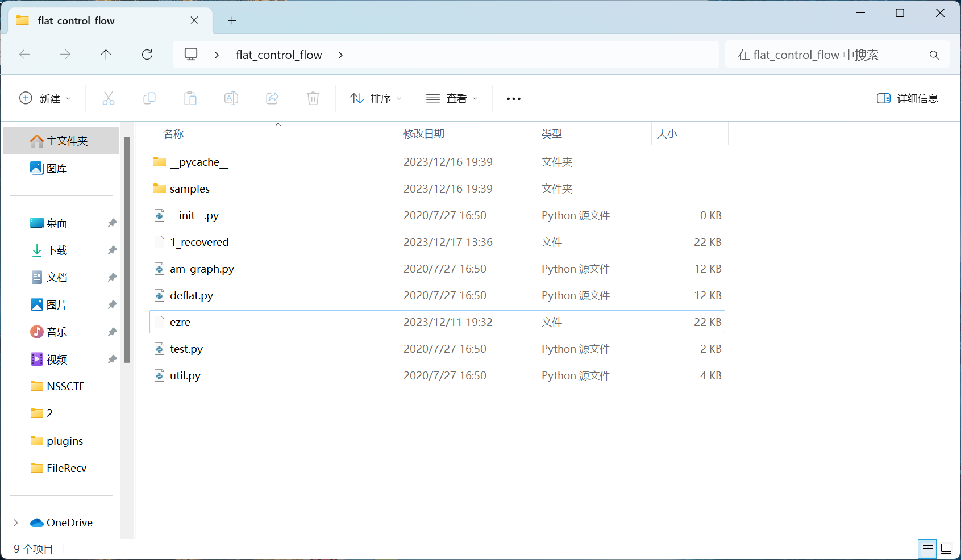Click the pin icon next to 图片
This screenshot has height=560, width=961.
pyautogui.click(x=112, y=305)
